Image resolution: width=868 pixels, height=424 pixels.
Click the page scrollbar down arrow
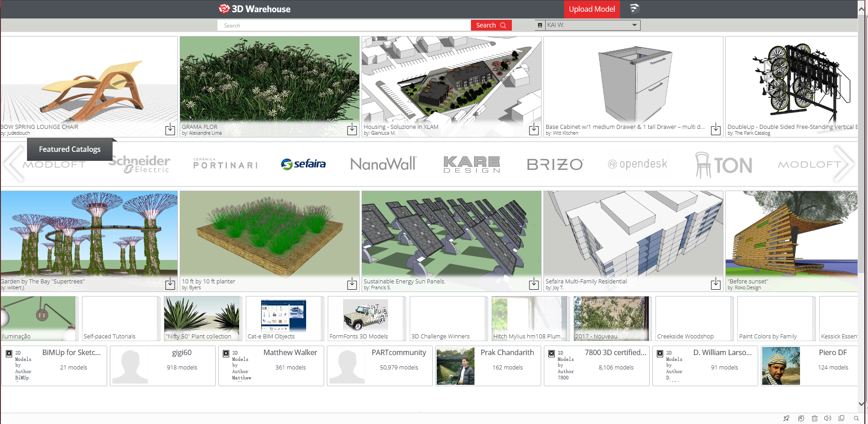pos(861,404)
